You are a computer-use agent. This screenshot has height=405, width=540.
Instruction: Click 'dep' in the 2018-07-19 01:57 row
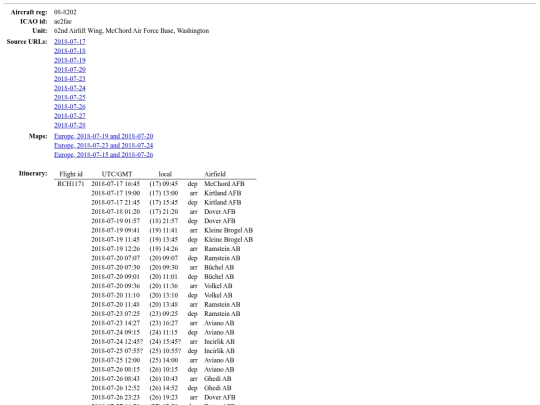(193, 221)
